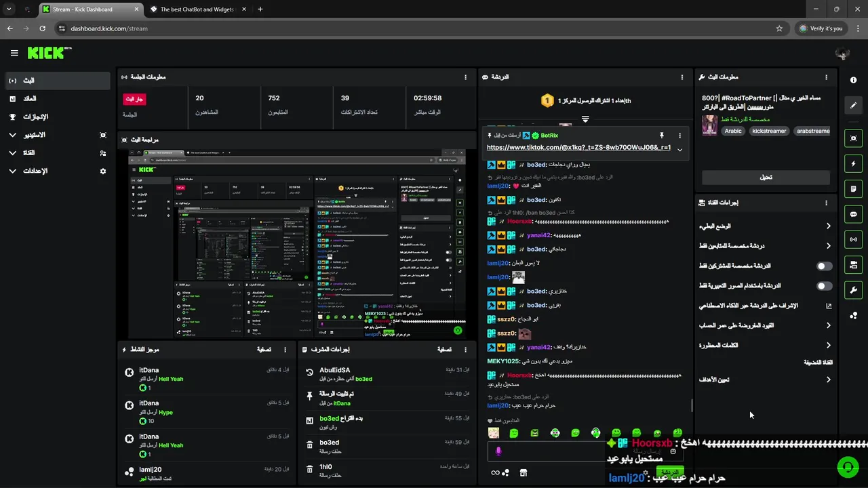Click the first green emote in emote row
The image size is (868, 488).
tap(514, 432)
